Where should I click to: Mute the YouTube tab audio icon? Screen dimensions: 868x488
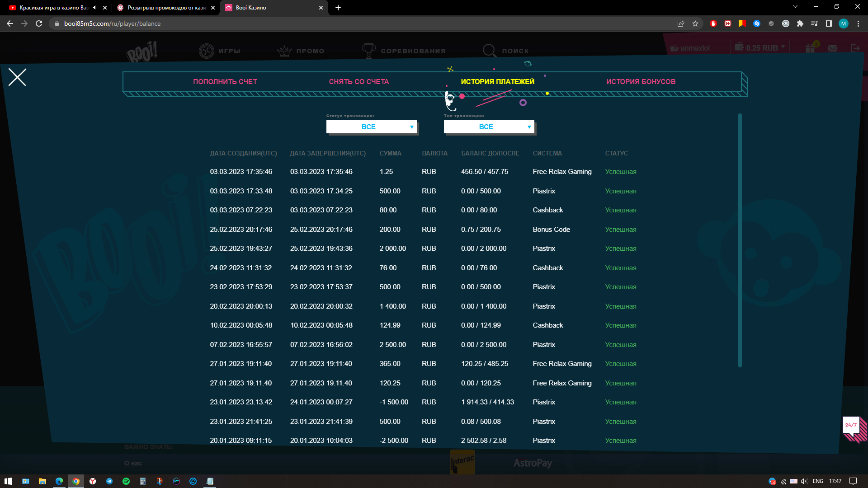(95, 8)
